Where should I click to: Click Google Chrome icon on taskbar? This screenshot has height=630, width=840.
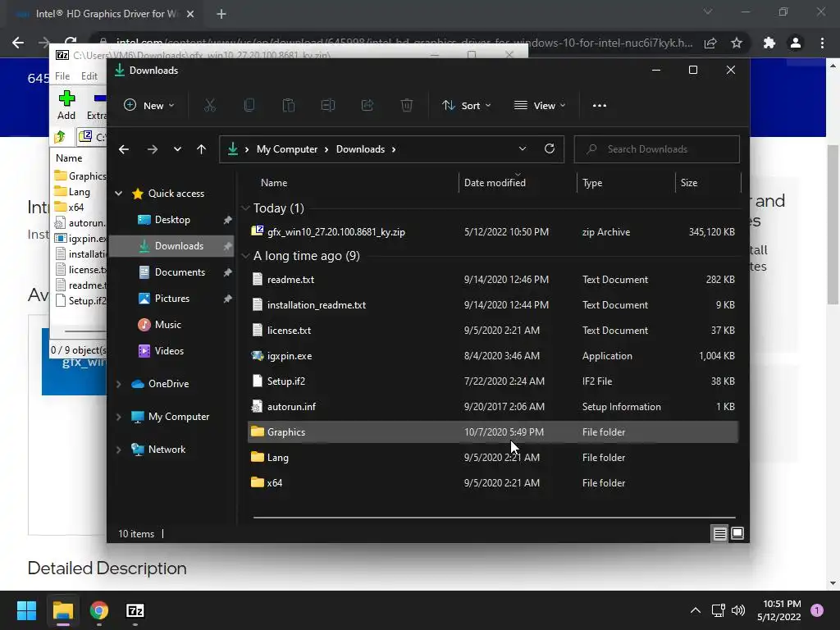(99, 610)
